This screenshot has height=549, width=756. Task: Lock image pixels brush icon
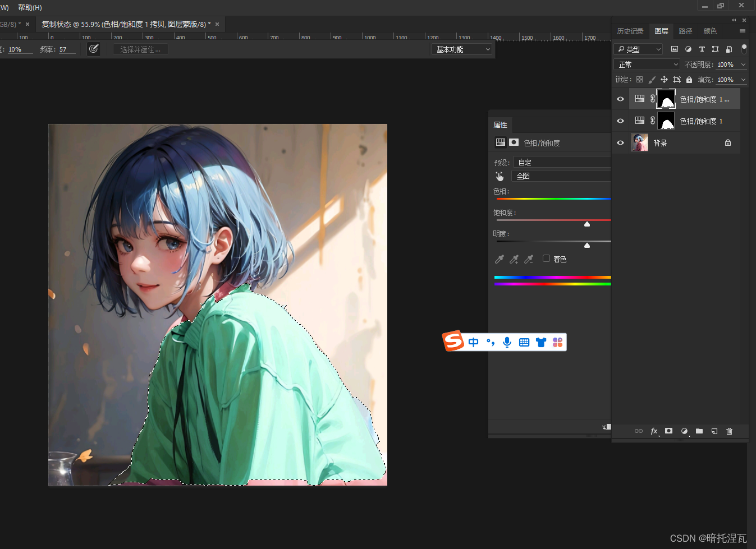pos(652,80)
